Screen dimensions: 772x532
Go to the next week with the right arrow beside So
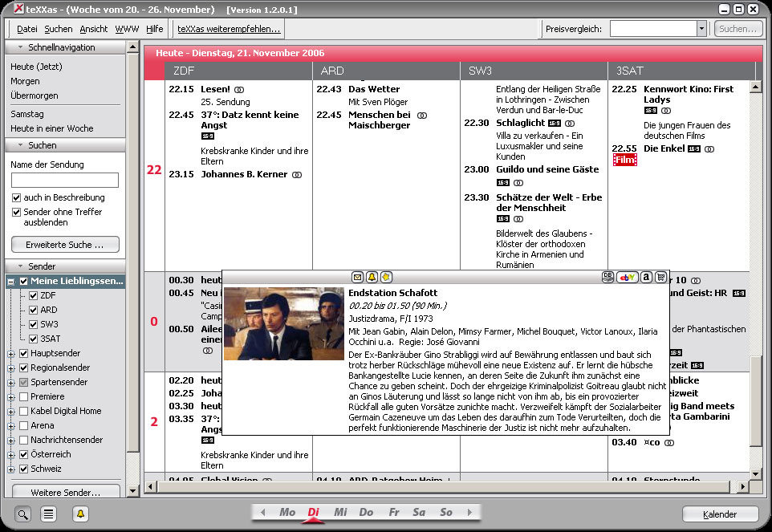coord(469,512)
